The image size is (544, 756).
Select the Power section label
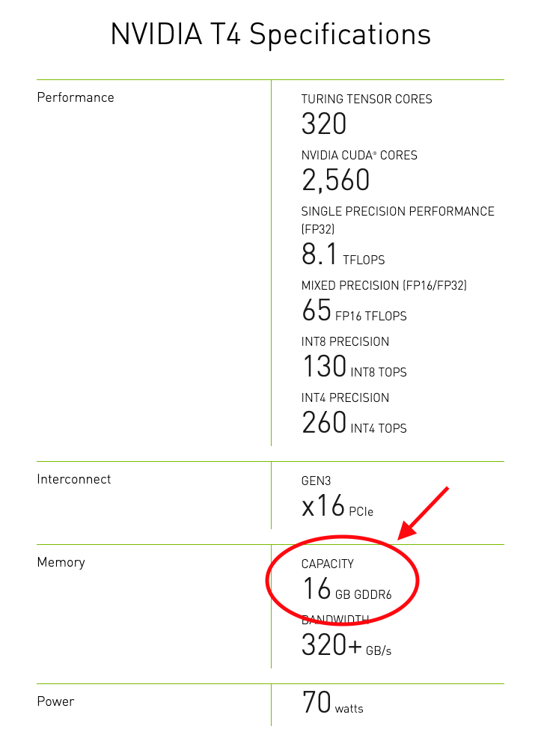[56, 701]
